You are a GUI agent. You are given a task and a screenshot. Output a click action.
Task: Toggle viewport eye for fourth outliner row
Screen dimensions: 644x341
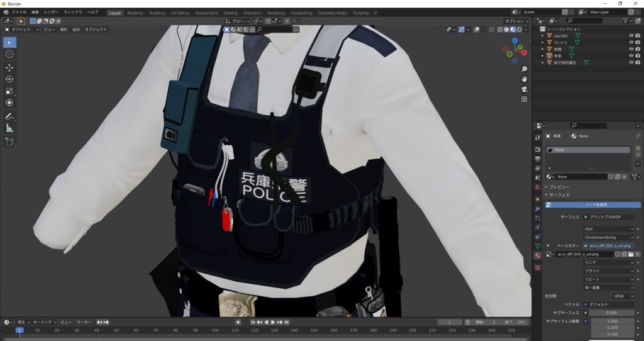click(631, 55)
